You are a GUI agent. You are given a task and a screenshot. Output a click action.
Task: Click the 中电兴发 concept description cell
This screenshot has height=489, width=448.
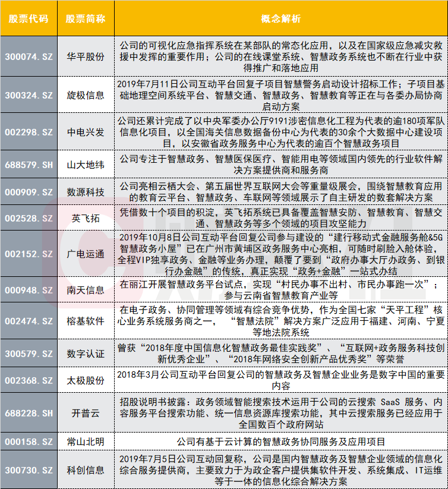(x=281, y=132)
